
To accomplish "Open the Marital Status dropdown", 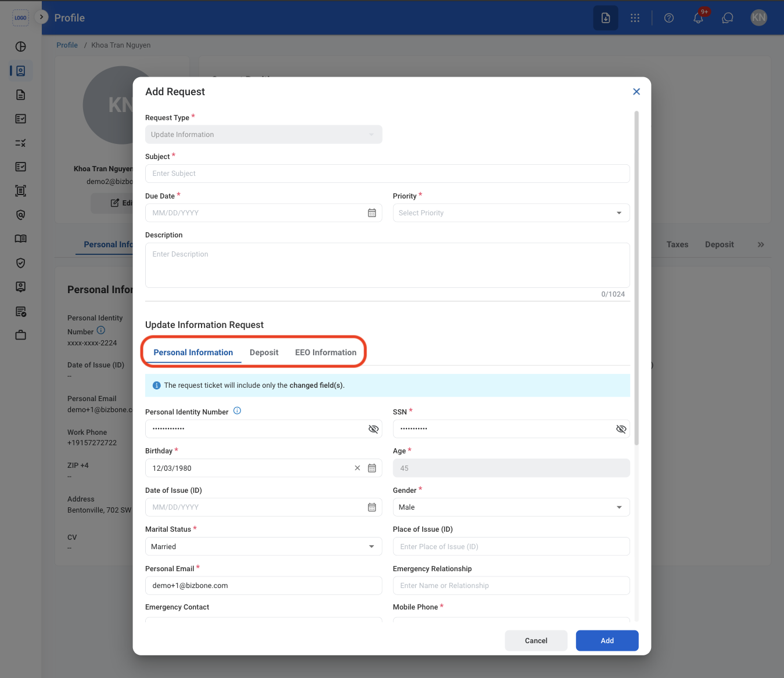I will [x=264, y=546].
